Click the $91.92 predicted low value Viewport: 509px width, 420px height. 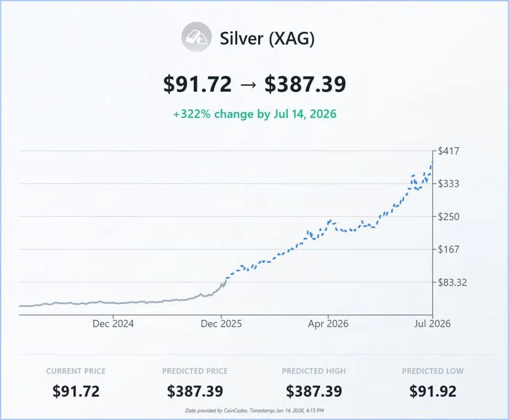pos(432,391)
